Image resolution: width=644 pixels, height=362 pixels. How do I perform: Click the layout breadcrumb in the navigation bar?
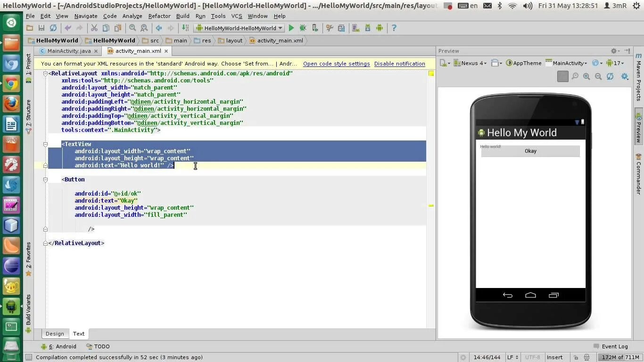pos(230,41)
